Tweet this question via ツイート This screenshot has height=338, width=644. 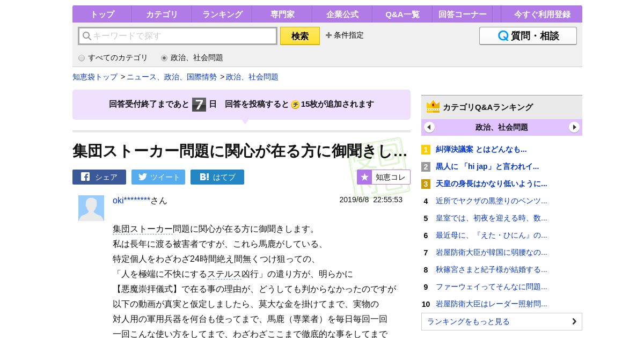[x=158, y=177]
